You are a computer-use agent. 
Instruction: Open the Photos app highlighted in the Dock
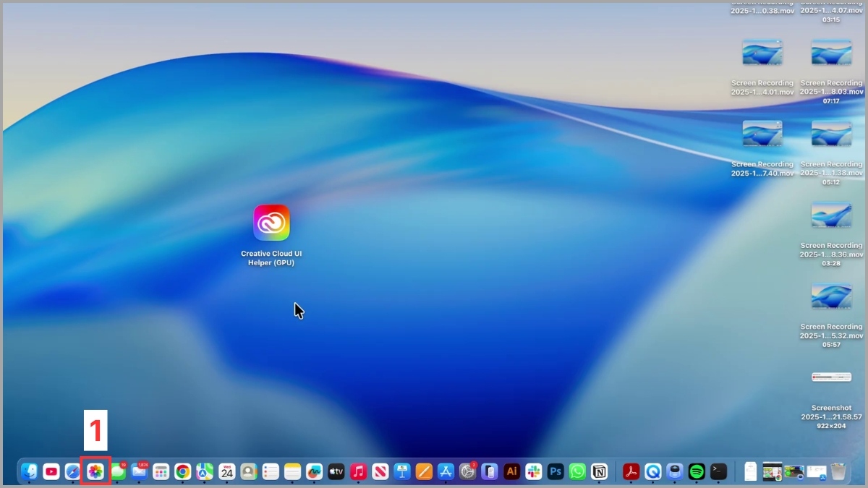point(95,471)
